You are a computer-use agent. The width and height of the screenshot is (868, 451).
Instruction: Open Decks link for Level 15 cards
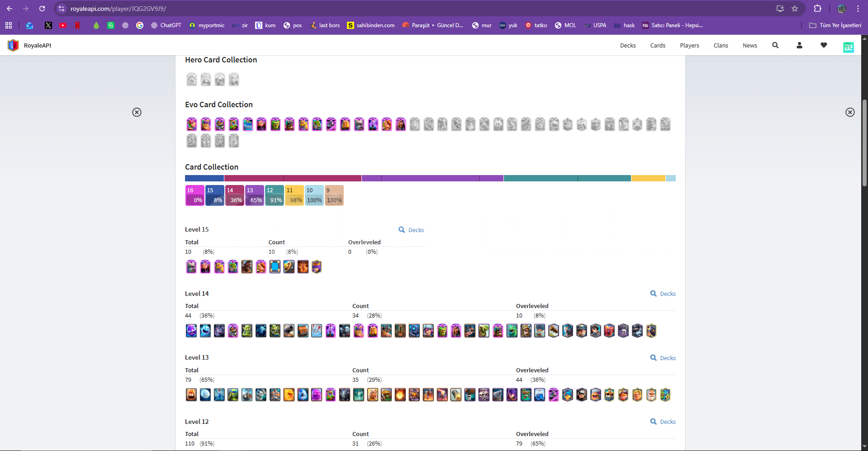(x=411, y=230)
